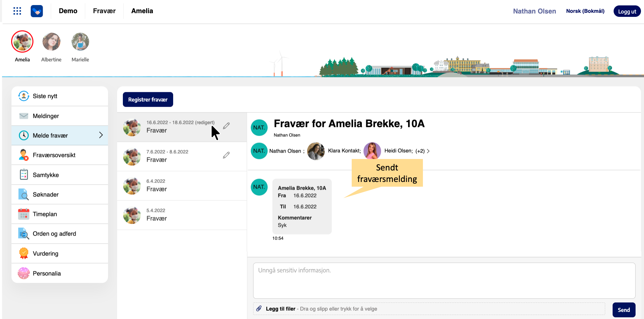Select Albertine's profile picture
Image resolution: width=644 pixels, height=319 pixels.
(51, 42)
